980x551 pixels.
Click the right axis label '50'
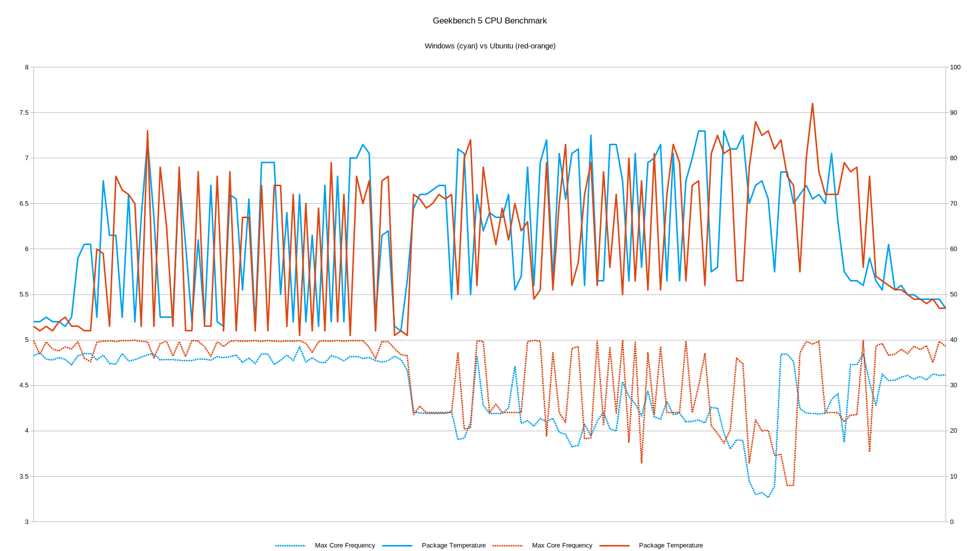coord(954,294)
